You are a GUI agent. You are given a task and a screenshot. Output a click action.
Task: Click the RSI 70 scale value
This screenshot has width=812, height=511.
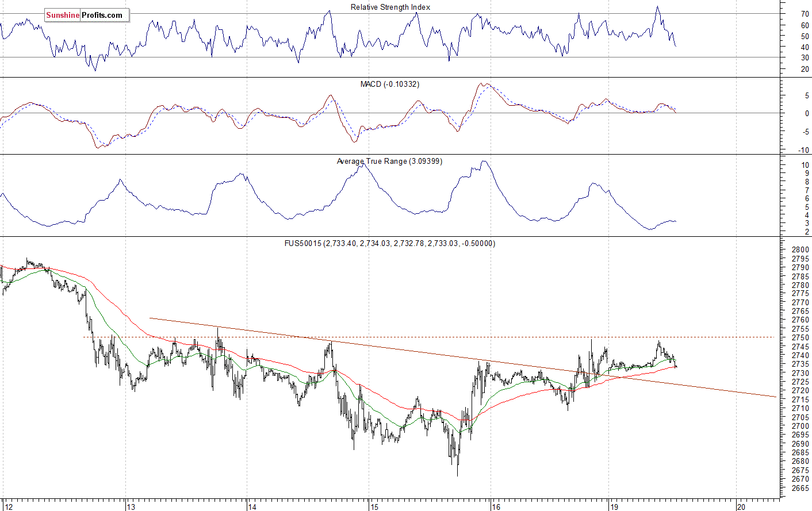805,14
